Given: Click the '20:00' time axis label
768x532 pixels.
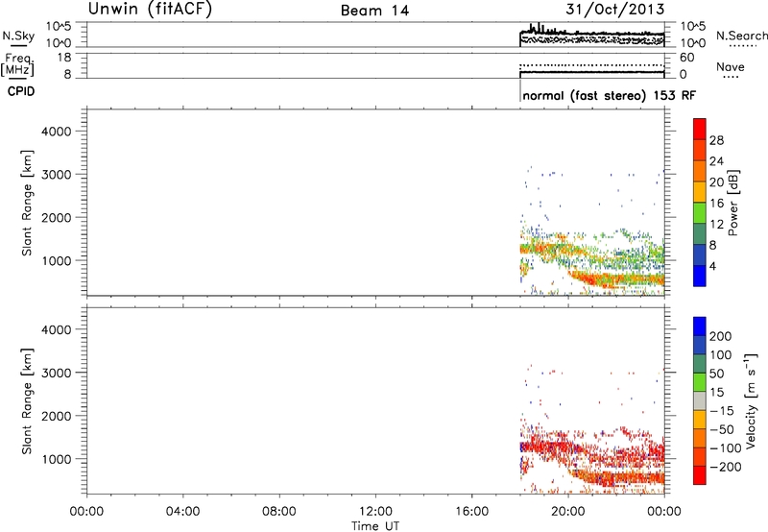Looking at the screenshot, I should click(567, 512).
